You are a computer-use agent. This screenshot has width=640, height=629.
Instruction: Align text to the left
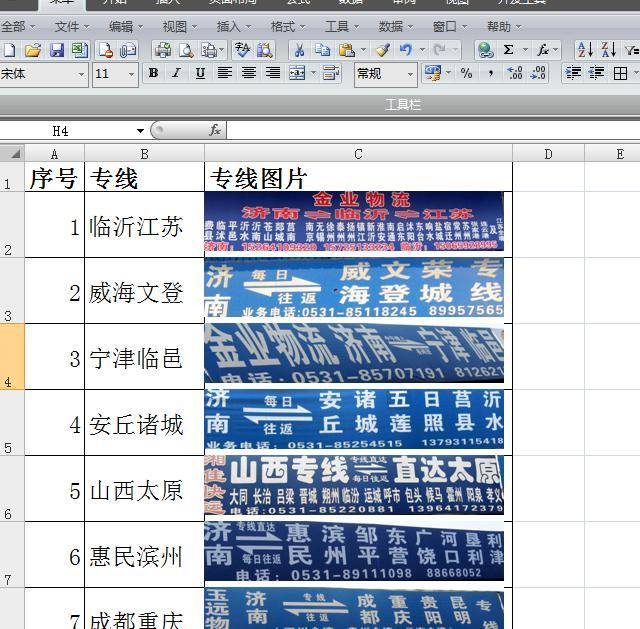point(224,73)
